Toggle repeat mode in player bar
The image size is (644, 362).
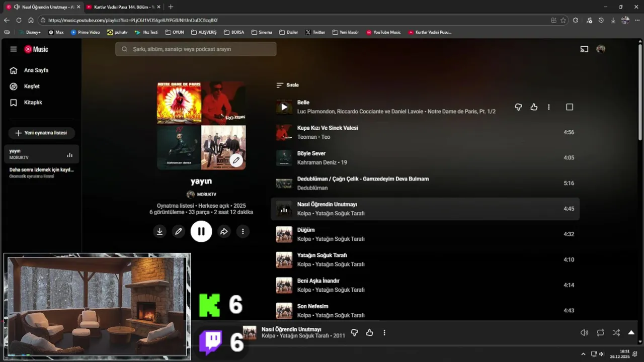pos(600,333)
